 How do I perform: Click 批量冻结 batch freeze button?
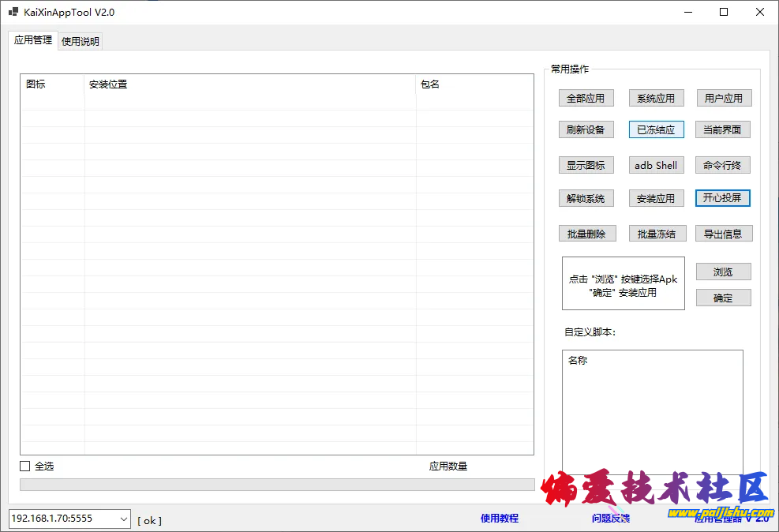656,234
